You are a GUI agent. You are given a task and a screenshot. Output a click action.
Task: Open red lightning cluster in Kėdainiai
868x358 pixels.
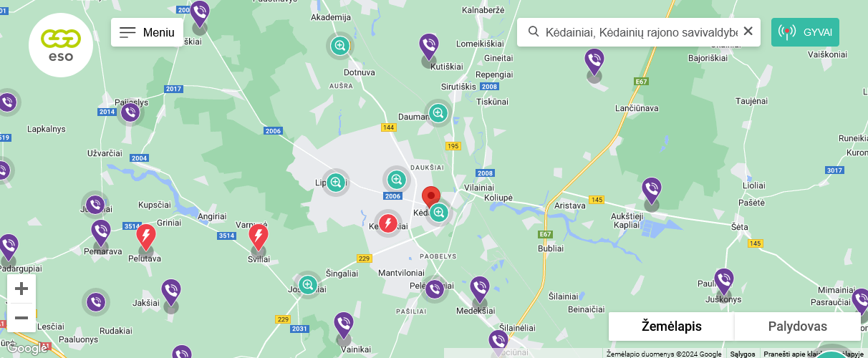click(x=387, y=223)
